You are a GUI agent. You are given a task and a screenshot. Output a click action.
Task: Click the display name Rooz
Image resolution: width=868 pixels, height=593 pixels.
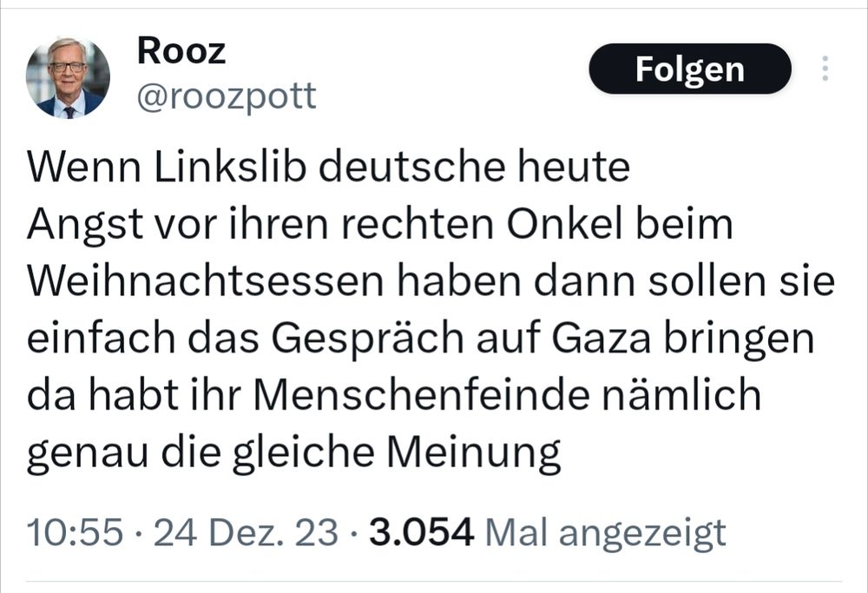click(180, 49)
